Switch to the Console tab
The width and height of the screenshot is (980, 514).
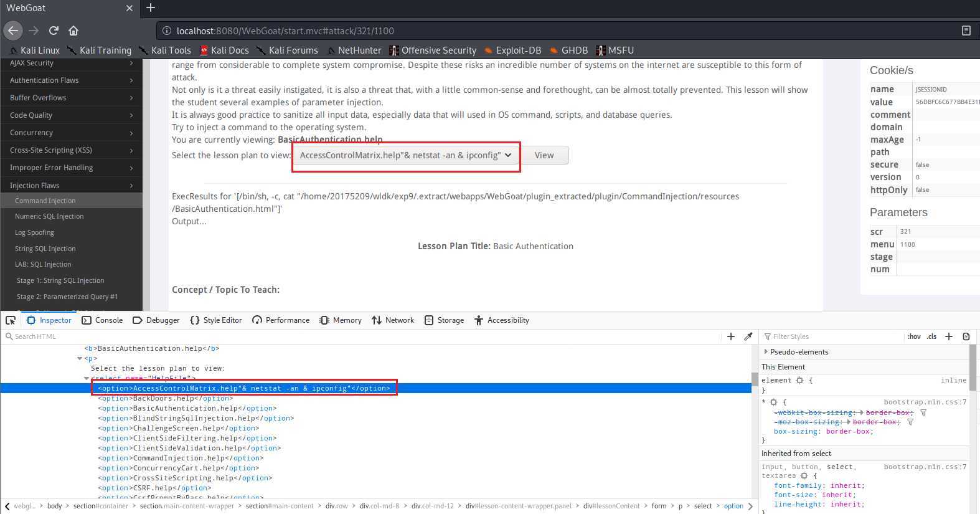coord(103,320)
